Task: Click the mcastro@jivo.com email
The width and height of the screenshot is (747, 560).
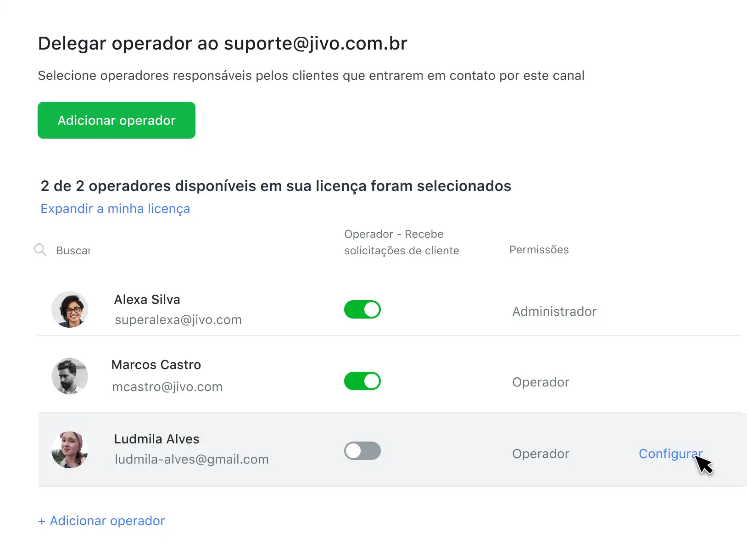Action: (167, 387)
